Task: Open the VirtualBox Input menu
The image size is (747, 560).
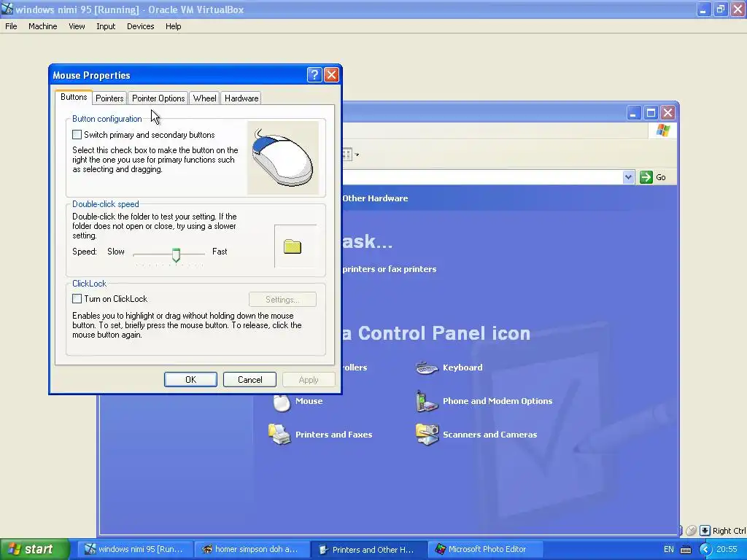Action: 106,26
